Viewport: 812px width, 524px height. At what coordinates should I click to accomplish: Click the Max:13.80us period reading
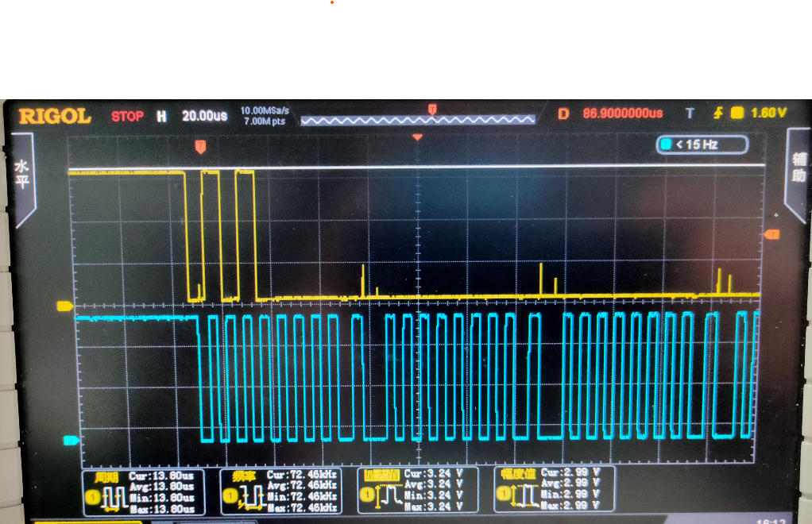click(x=161, y=510)
